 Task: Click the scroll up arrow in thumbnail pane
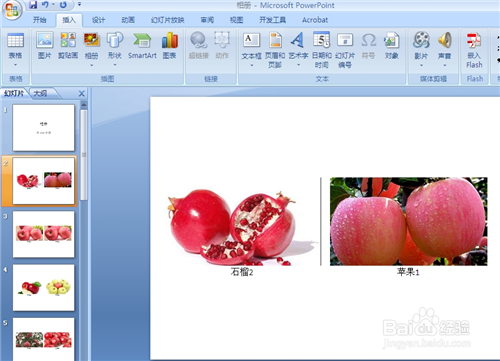(x=84, y=105)
